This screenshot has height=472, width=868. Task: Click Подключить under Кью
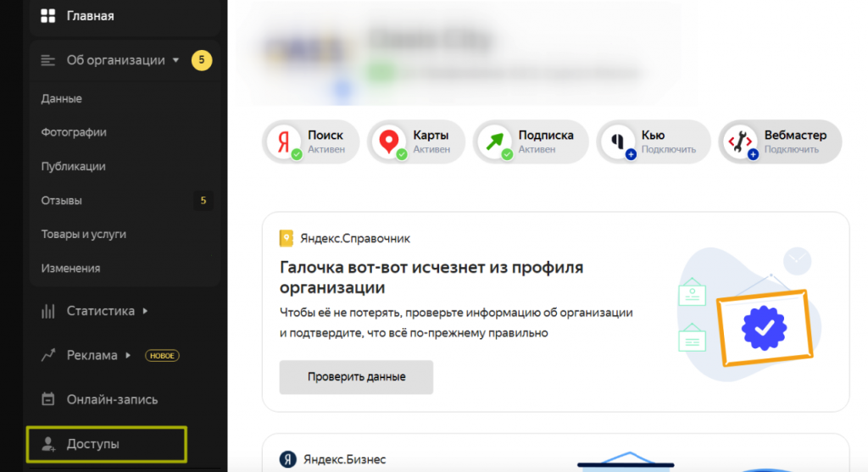[669, 150]
